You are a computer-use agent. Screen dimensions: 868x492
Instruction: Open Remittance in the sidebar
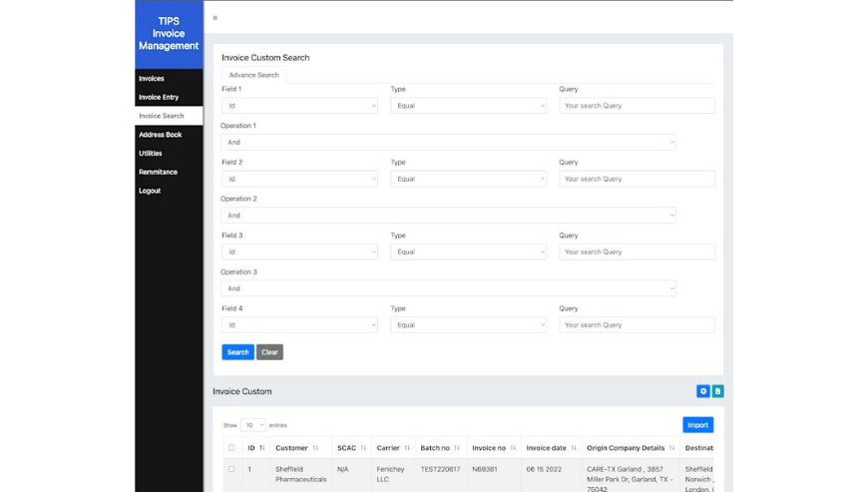tap(169, 172)
